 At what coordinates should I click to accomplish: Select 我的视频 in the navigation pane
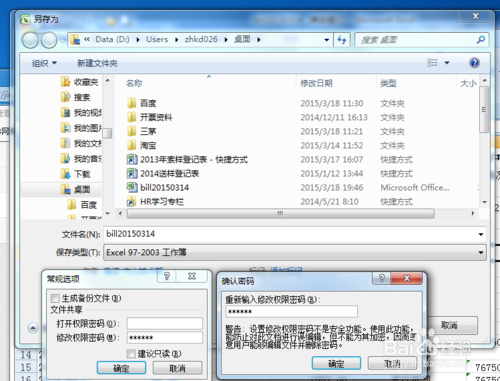point(81,113)
